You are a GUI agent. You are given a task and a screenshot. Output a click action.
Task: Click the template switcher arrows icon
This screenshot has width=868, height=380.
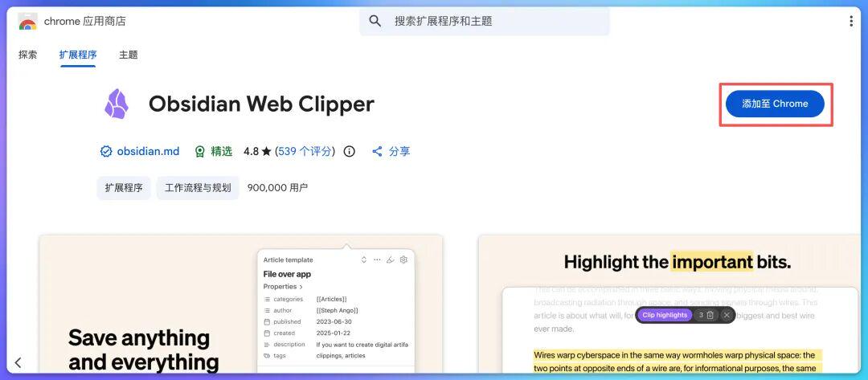click(364, 260)
